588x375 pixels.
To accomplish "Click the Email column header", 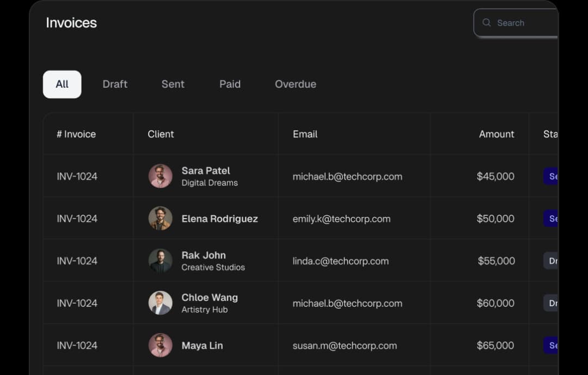I will coord(305,134).
